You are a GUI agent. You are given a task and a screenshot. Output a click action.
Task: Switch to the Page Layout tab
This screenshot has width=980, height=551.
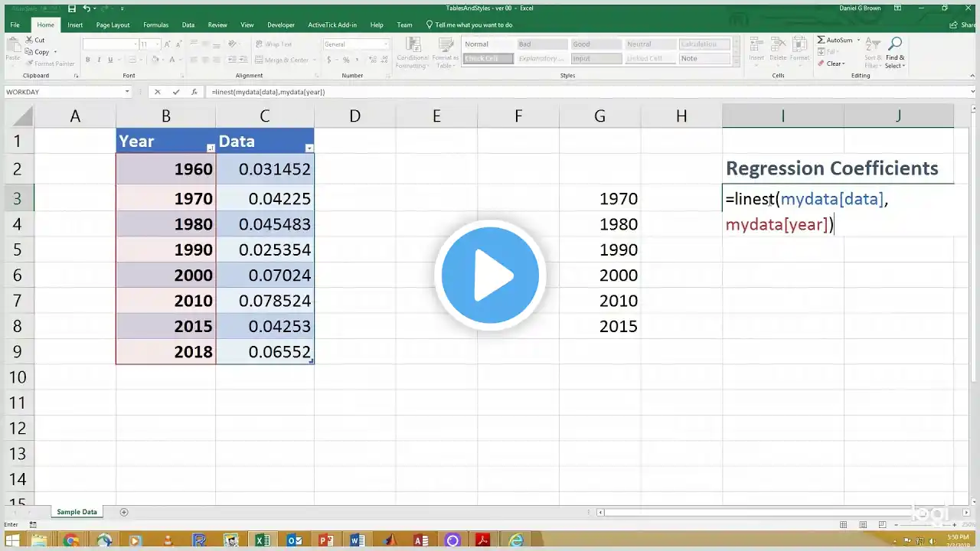[x=113, y=24]
